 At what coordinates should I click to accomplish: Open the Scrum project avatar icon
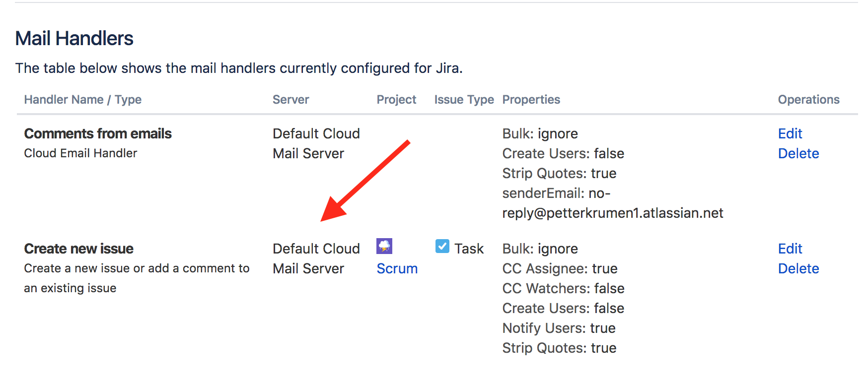(384, 246)
